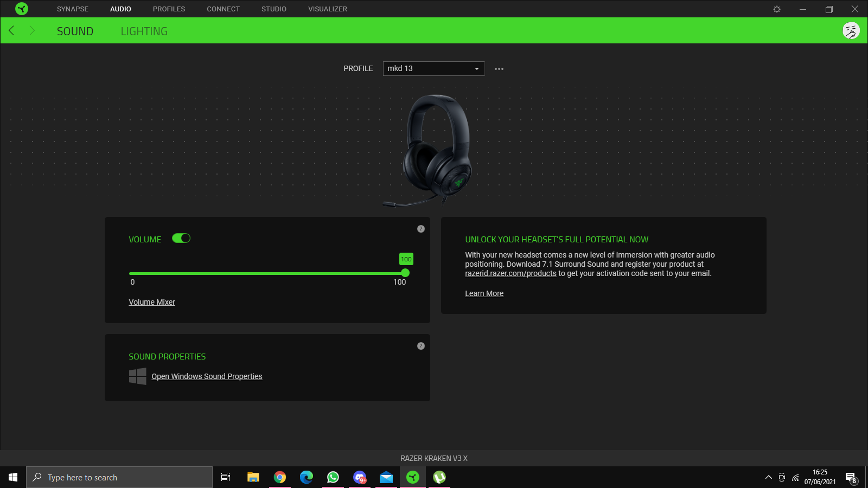Select the SOUND sub-tab
This screenshot has width=868, height=488.
(x=75, y=31)
